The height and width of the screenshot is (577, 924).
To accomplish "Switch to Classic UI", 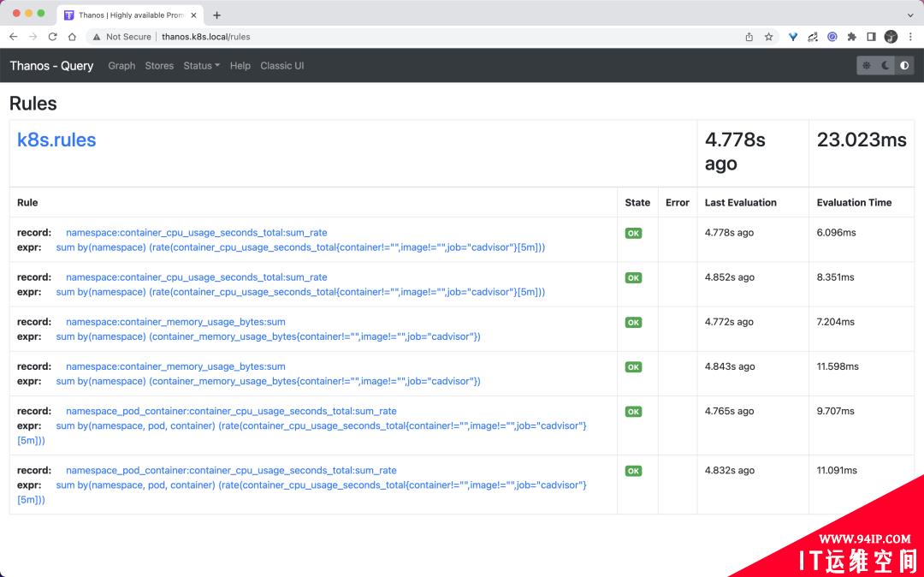I will pyautogui.click(x=282, y=66).
